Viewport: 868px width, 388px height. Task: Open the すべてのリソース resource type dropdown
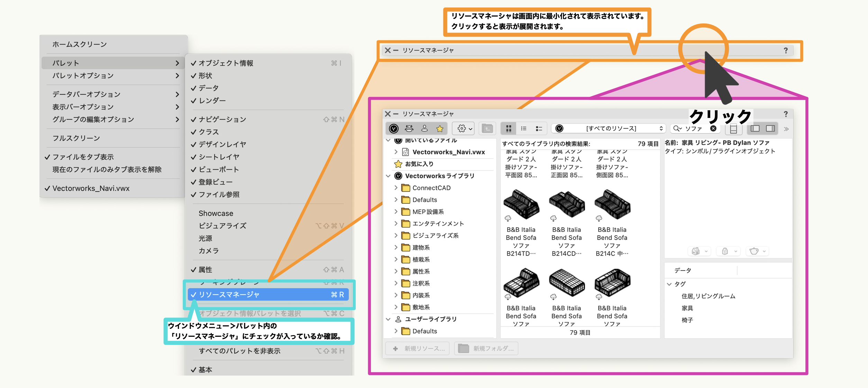(611, 129)
